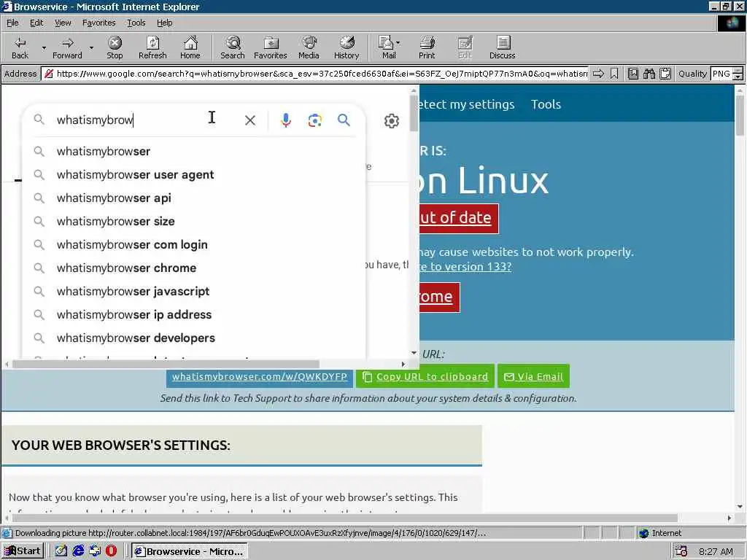Open the Forward button history dropdown arrow
Screen dimensions: 747x560
point(91,47)
